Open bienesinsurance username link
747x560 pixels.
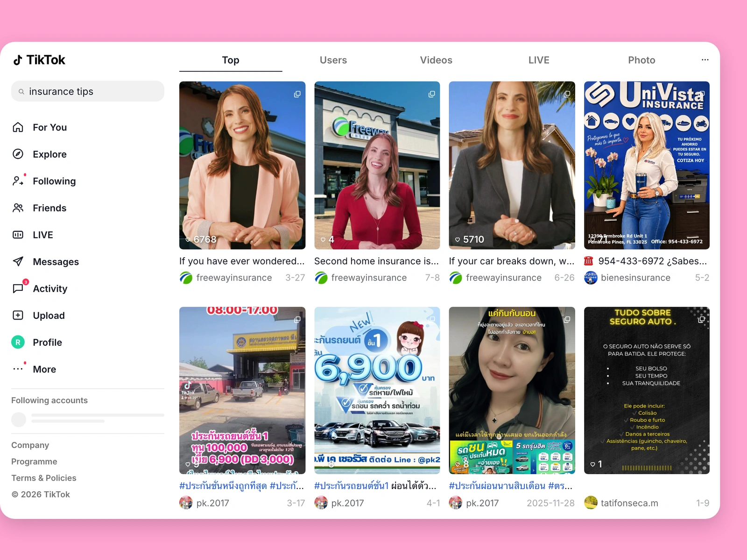point(635,278)
